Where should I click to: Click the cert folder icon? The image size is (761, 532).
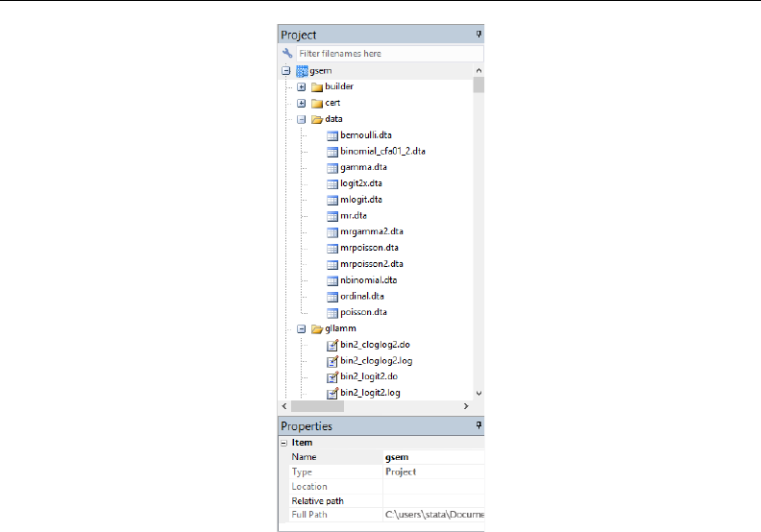(317, 104)
